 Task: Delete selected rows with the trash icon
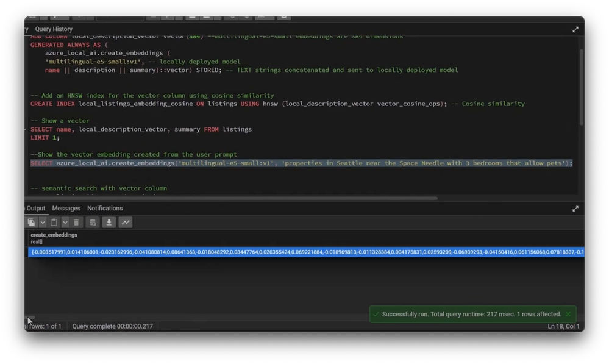tap(76, 222)
